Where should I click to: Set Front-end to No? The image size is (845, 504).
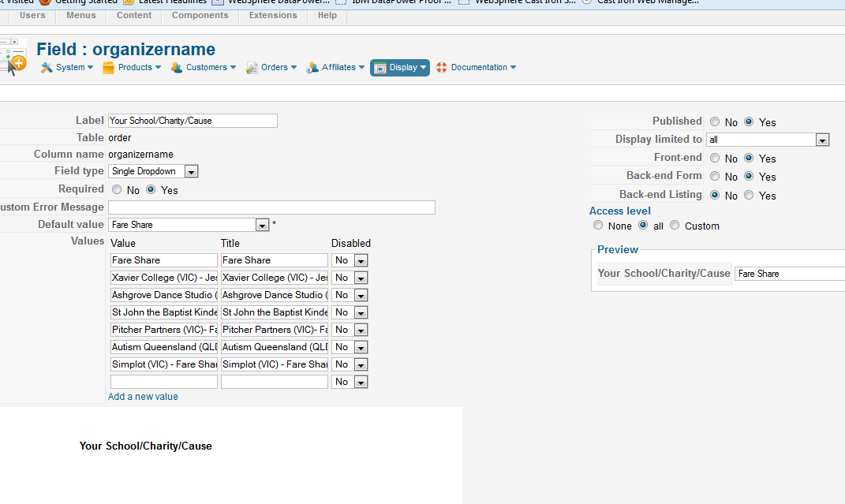click(715, 158)
